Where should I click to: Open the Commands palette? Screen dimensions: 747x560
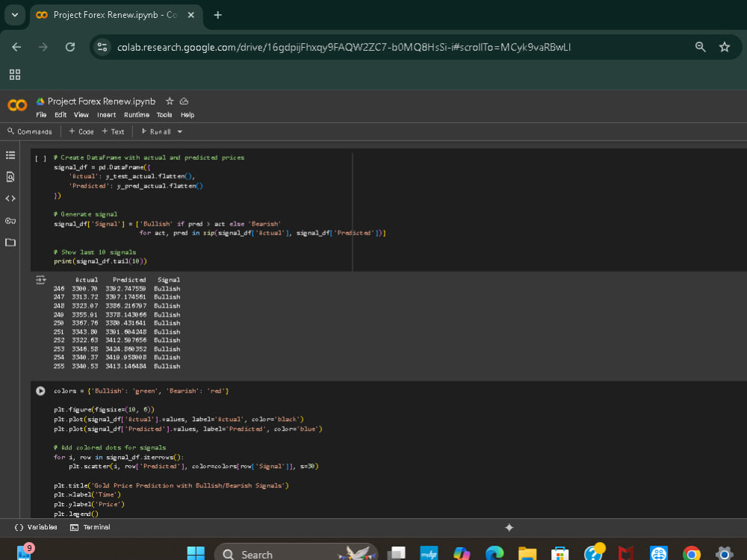point(30,131)
